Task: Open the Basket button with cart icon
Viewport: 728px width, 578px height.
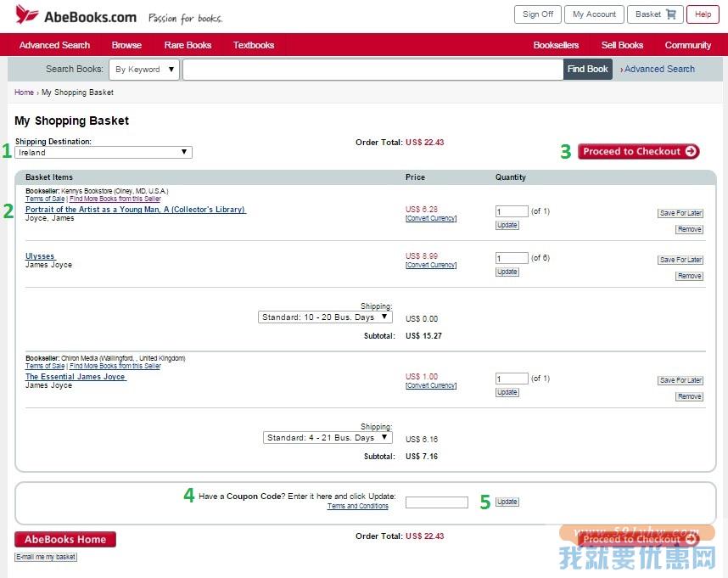Action: 655,14
